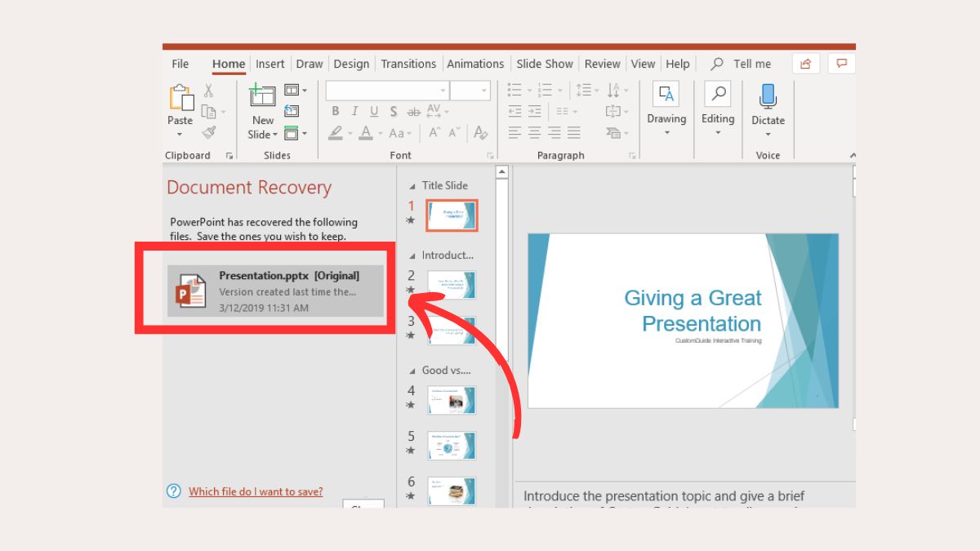This screenshot has width=980, height=551.
Task: Click the slide title 'Giving a Great Presentation'
Action: click(693, 310)
